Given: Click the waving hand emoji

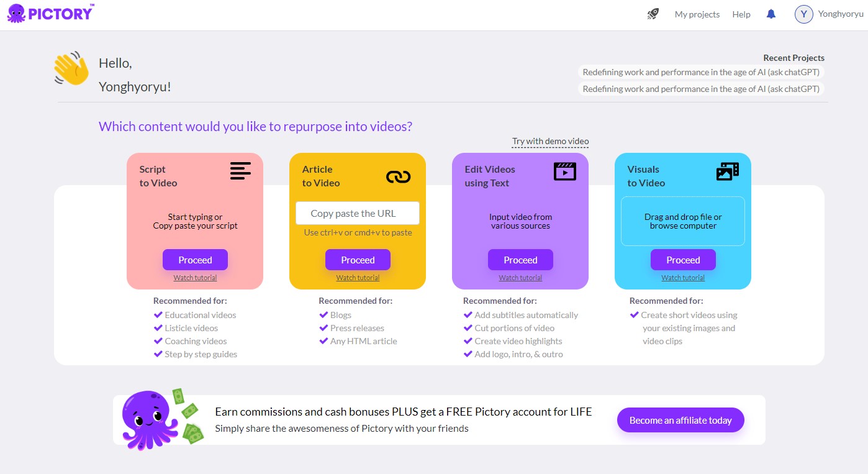Looking at the screenshot, I should [71, 68].
